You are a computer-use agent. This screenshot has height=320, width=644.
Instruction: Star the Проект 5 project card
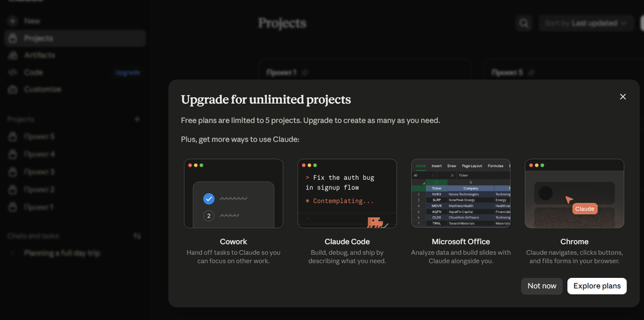(531, 72)
